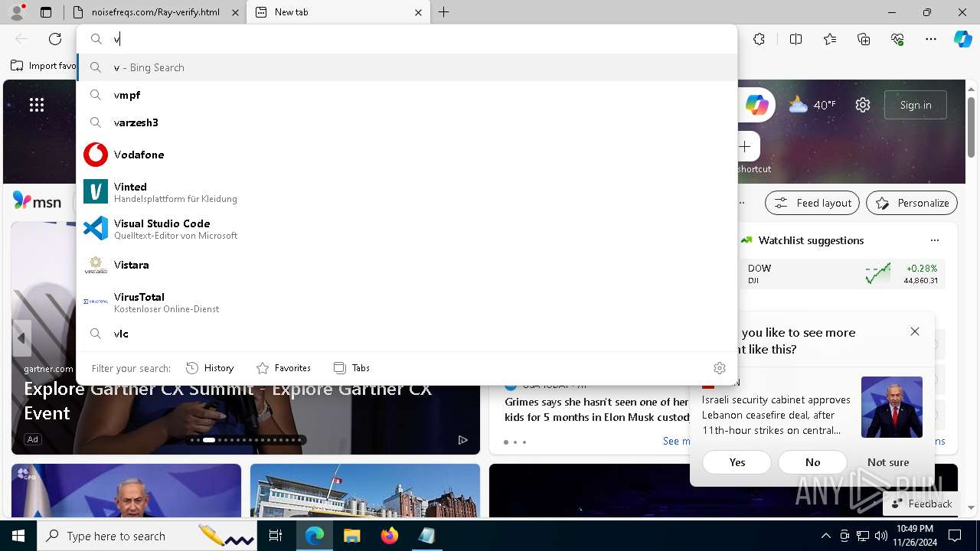Select the vlc search suggestion

[x=407, y=334]
